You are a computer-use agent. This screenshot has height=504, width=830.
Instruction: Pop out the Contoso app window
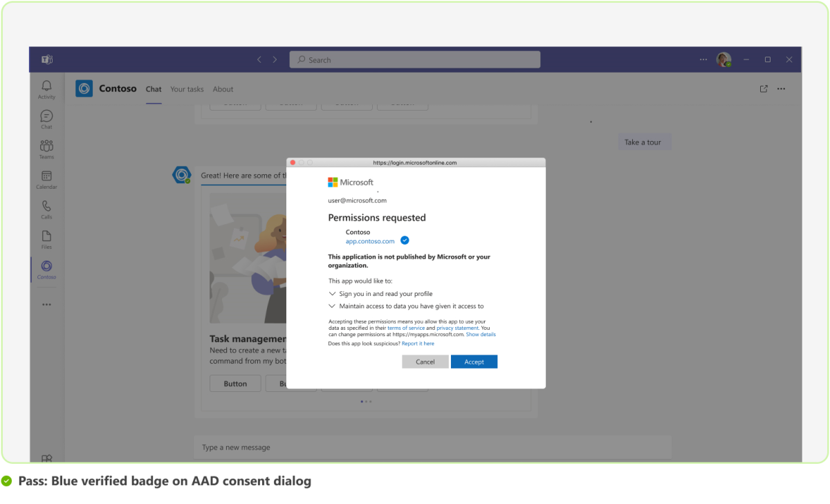[764, 88]
